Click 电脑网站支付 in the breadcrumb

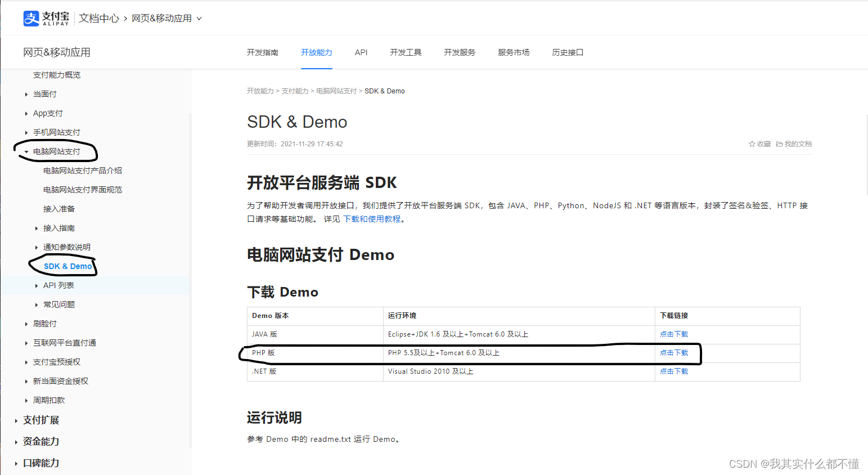336,91
